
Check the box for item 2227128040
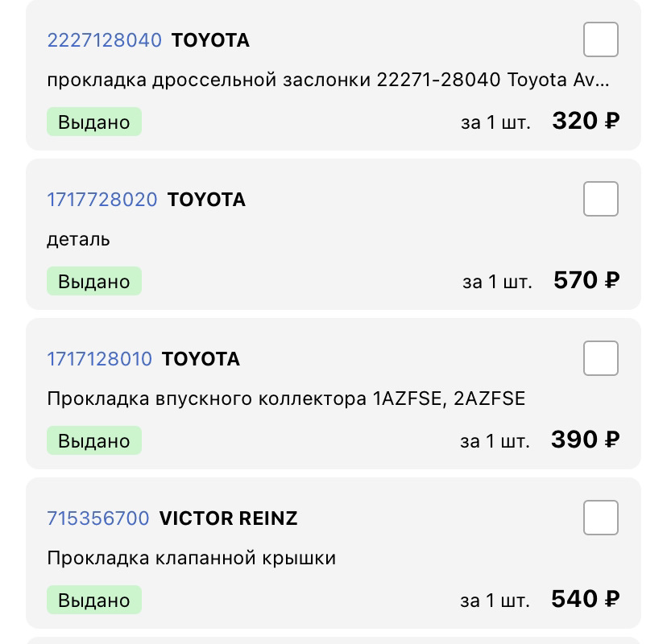pyautogui.click(x=600, y=39)
